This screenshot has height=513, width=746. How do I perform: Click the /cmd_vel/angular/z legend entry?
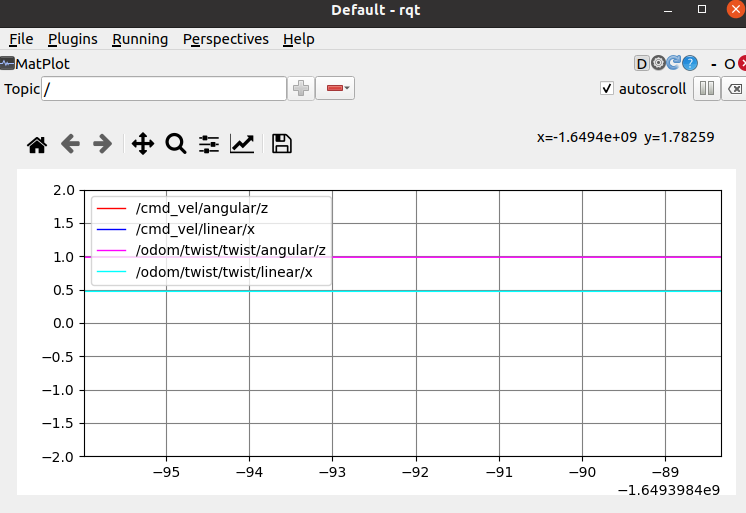(201, 209)
